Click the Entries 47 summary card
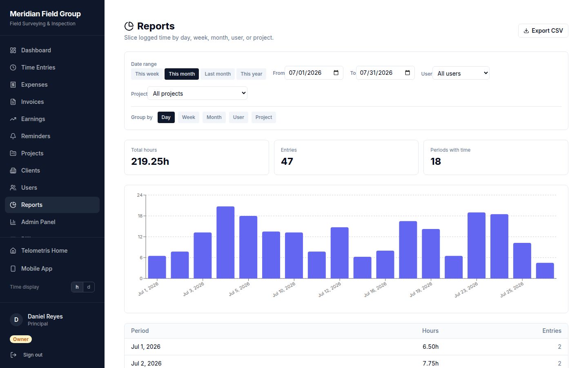588x368 pixels. 346,157
